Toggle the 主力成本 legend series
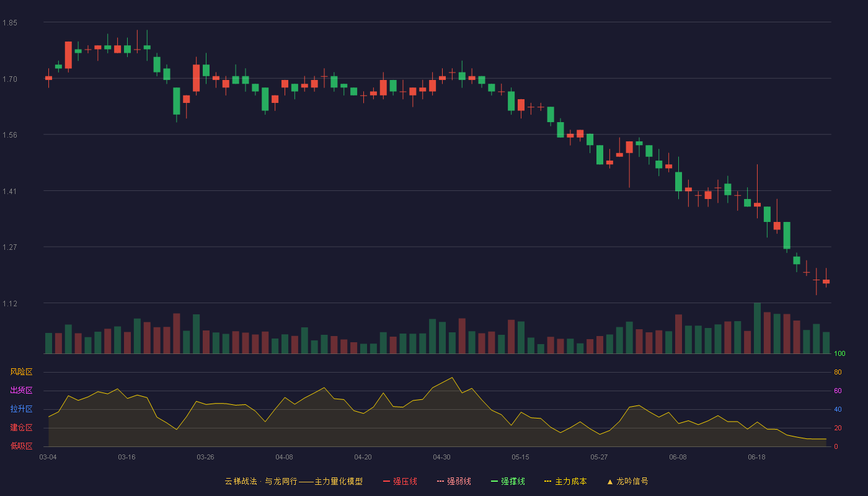 tap(565, 481)
